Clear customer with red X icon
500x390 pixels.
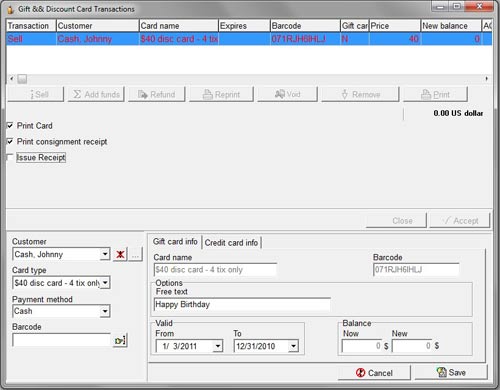pos(120,255)
